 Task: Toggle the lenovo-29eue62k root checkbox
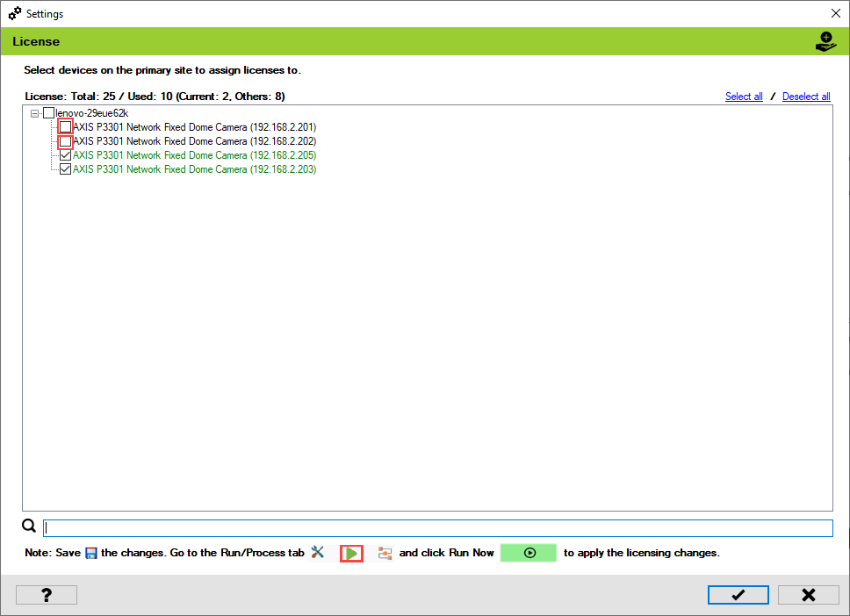(x=49, y=113)
